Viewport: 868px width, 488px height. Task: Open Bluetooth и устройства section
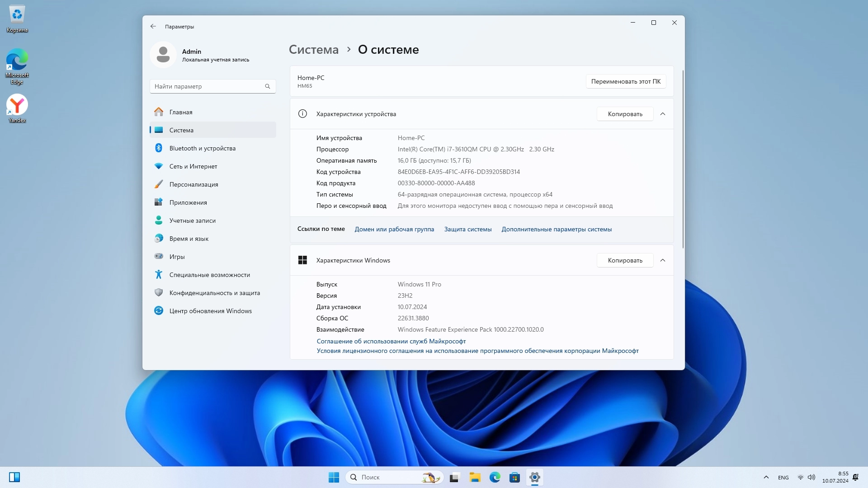click(x=202, y=148)
